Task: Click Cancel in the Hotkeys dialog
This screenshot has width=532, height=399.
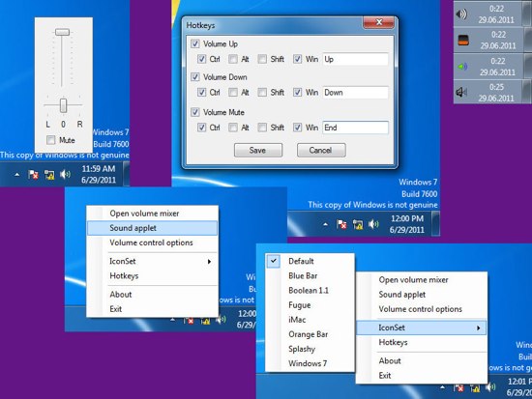Action: coord(321,150)
